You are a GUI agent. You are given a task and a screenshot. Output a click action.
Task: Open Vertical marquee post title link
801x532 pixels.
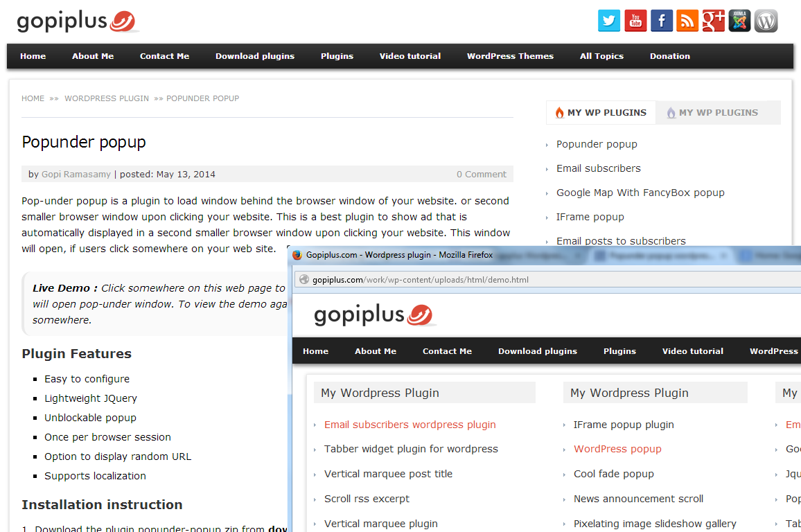[388, 474]
